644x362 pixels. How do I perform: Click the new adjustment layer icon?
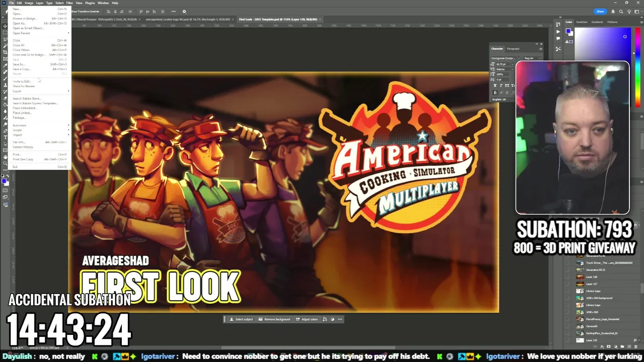[616, 346]
